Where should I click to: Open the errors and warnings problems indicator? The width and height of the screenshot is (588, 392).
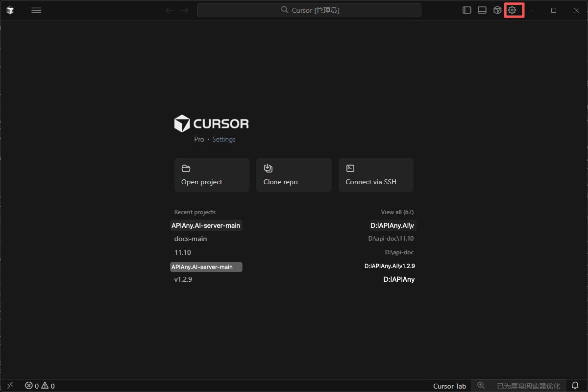coord(40,386)
